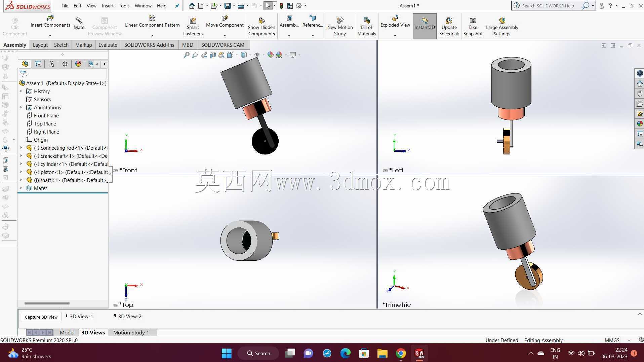Toggle link icon on Top view
The image size is (644, 362).
point(116,305)
